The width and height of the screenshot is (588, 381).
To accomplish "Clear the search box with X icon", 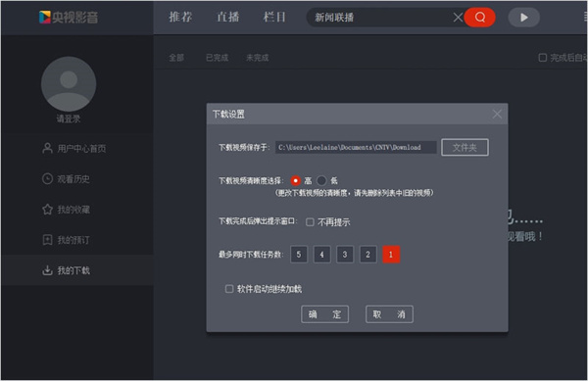I will 458,18.
